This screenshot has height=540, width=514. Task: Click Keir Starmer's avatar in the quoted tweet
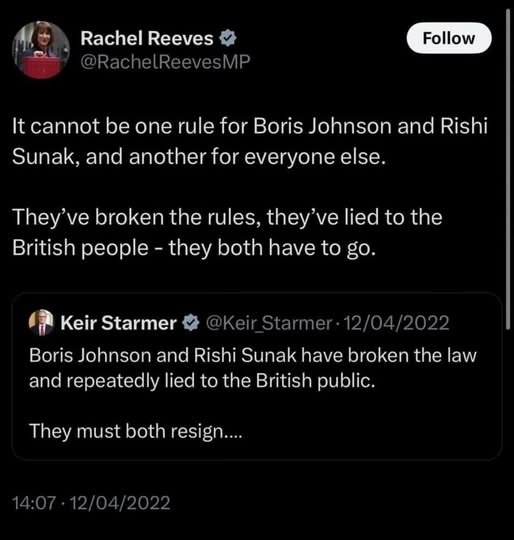[x=41, y=323]
